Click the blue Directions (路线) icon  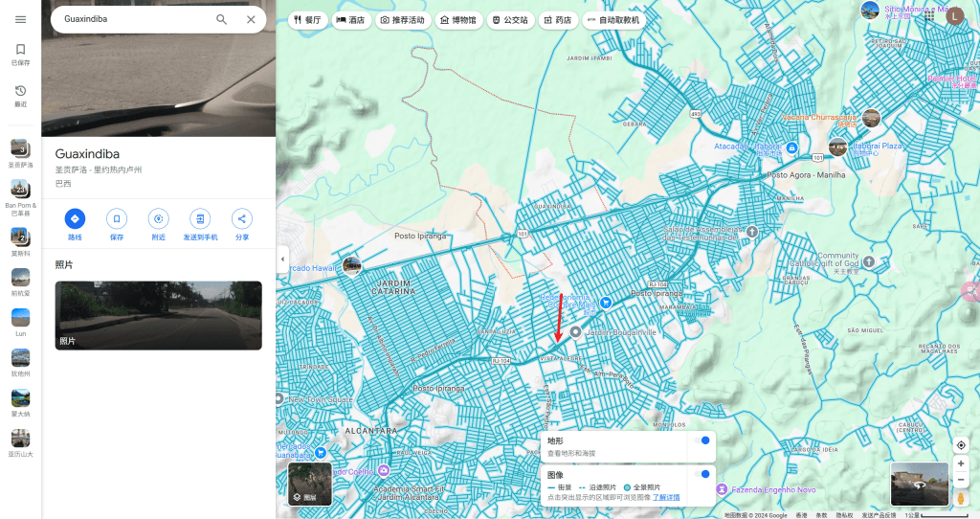[75, 218]
